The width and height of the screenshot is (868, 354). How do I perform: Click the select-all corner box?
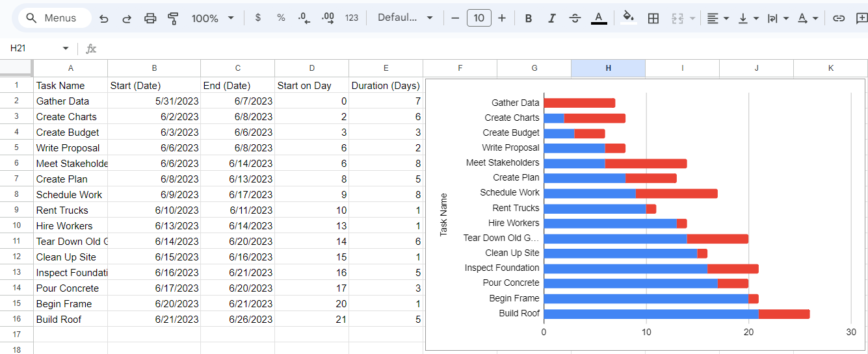pyautogui.click(x=16, y=68)
